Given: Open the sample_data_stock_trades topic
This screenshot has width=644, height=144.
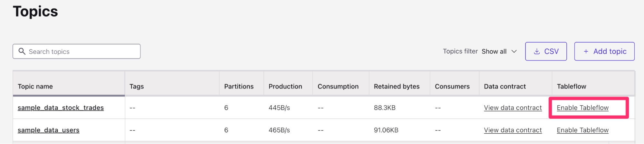Looking at the screenshot, I should point(61,108).
